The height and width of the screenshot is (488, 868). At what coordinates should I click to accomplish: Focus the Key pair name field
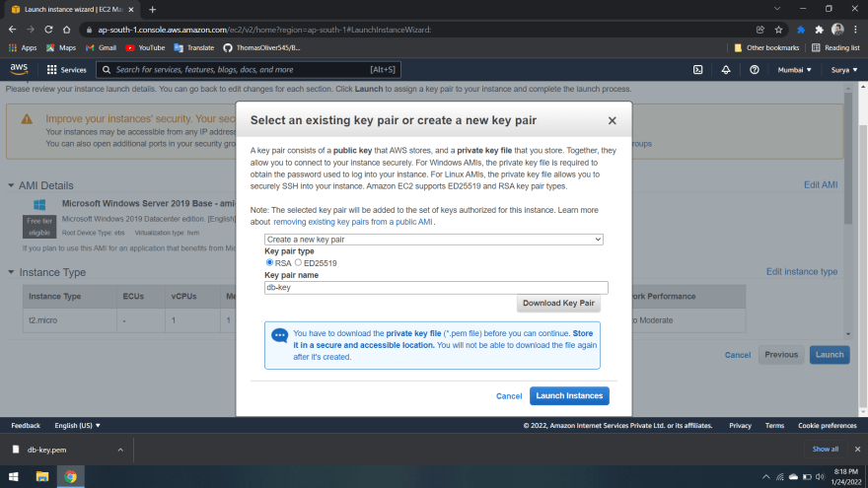tap(436, 288)
